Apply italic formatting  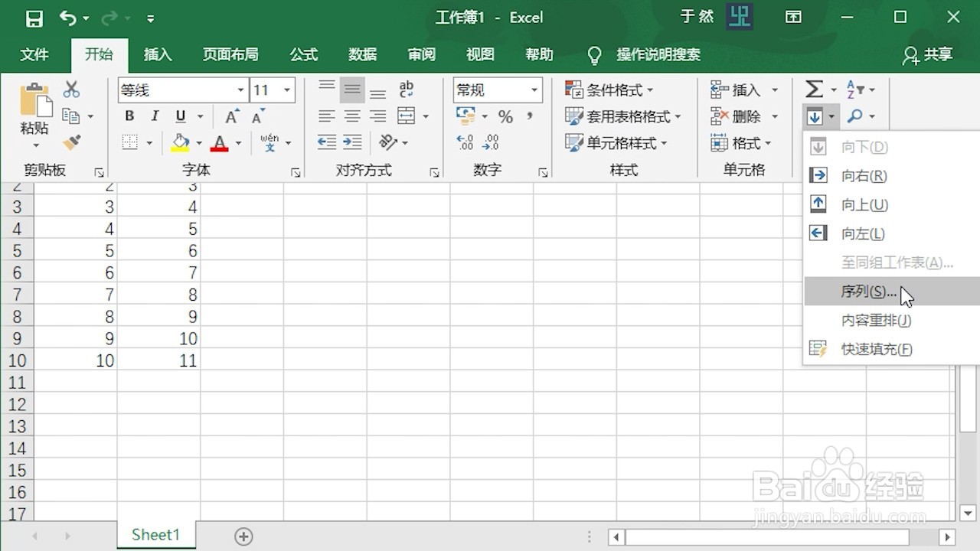[x=154, y=116]
